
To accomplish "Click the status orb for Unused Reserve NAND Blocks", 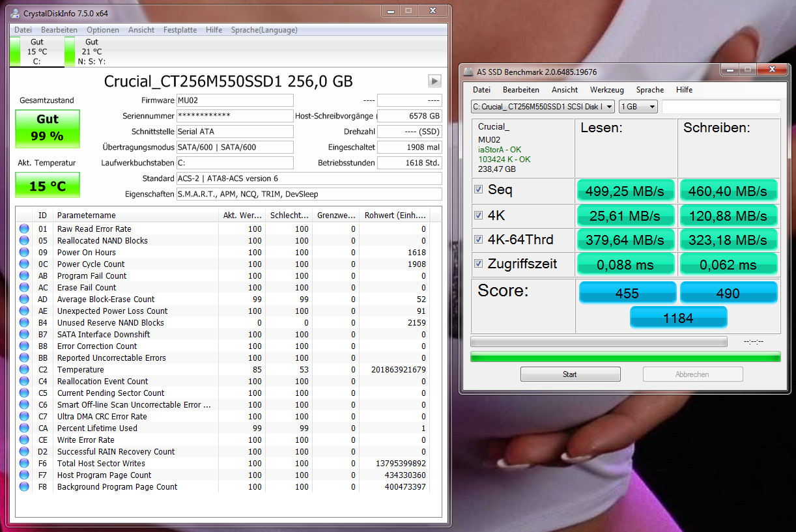I will 24,322.
